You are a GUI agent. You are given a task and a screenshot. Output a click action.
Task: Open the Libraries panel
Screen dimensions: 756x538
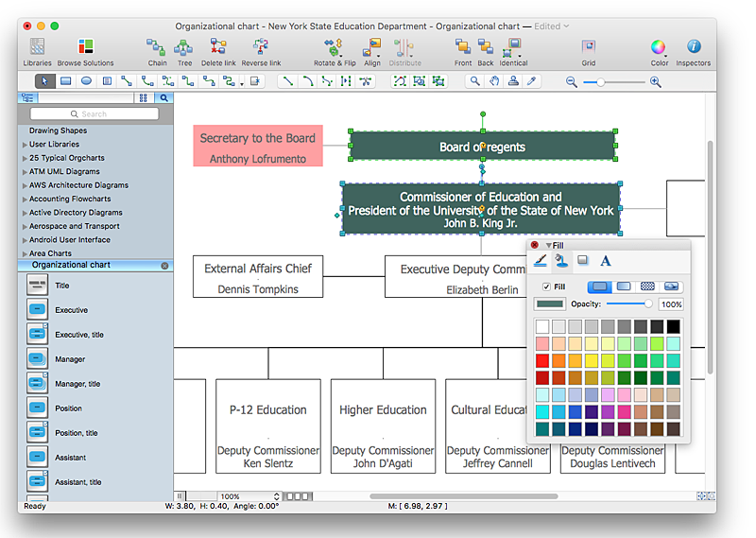pyautogui.click(x=37, y=52)
